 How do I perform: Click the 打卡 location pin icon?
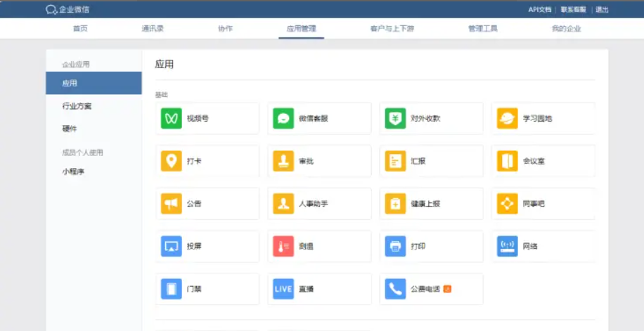click(x=172, y=161)
